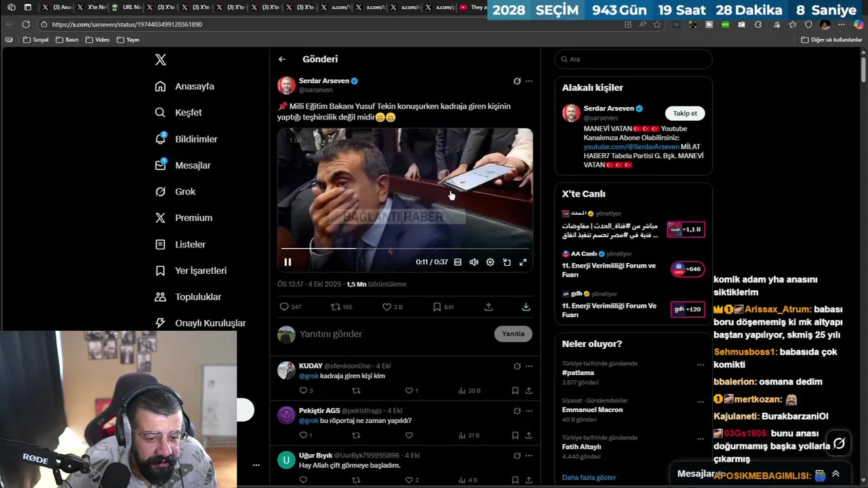Reply to the post with 247 comments
Viewport: 868px width, 488px height.
point(290,307)
